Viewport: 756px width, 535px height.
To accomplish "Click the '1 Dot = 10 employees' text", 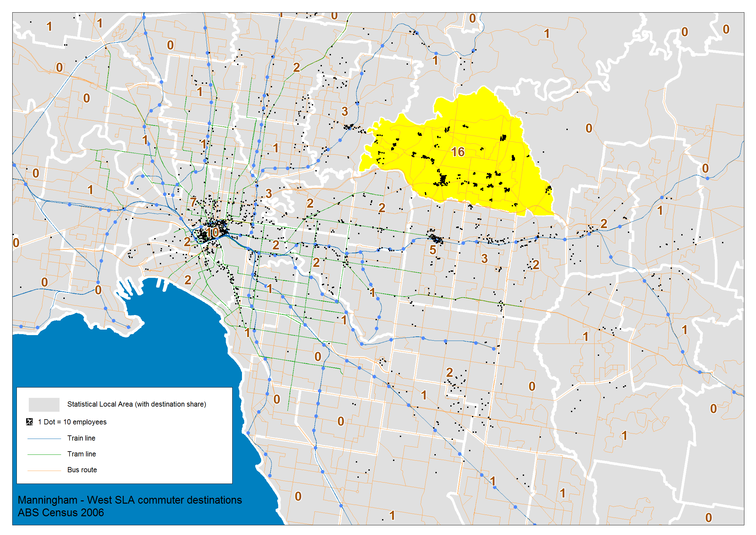I will tap(72, 422).
